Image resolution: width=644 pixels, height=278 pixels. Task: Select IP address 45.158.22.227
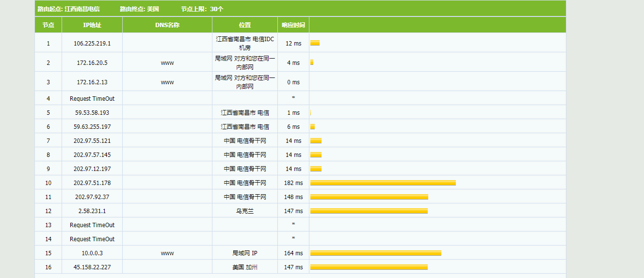(92, 267)
